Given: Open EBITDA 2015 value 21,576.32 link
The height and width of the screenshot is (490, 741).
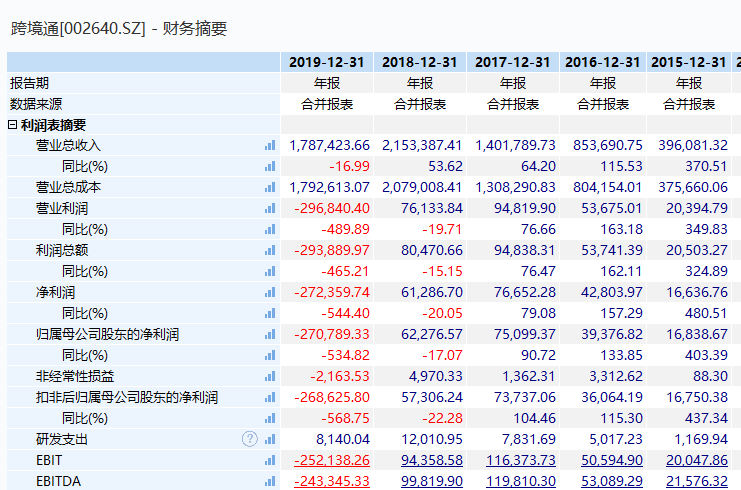Looking at the screenshot, I should pos(697,481).
